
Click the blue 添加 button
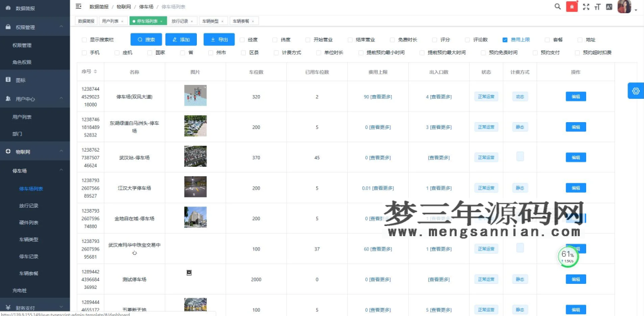181,40
